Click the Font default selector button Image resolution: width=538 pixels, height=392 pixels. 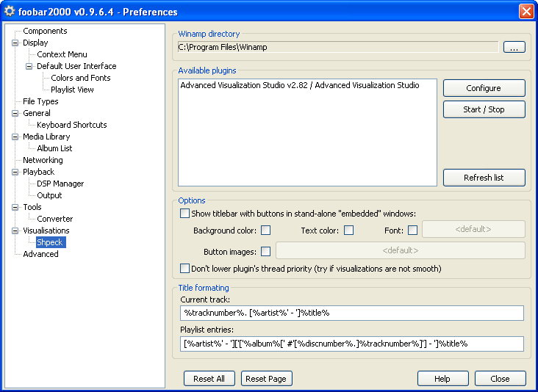tap(473, 229)
